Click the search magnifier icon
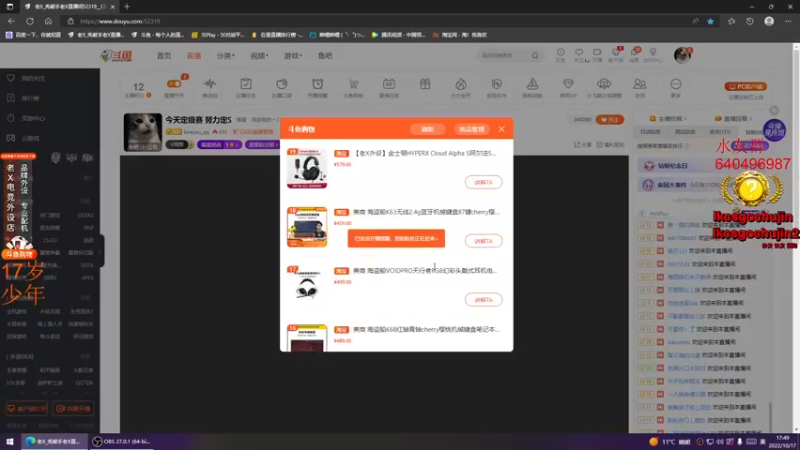 [x=535, y=56]
